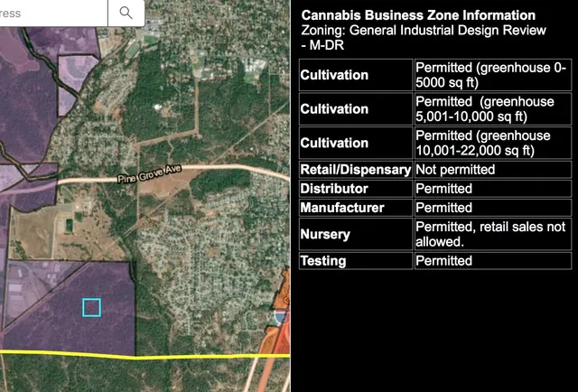Image resolution: width=578 pixels, height=392 pixels.
Task: Select the greenhouse 5,001-10,000 sq ft cell
Action: click(x=490, y=109)
